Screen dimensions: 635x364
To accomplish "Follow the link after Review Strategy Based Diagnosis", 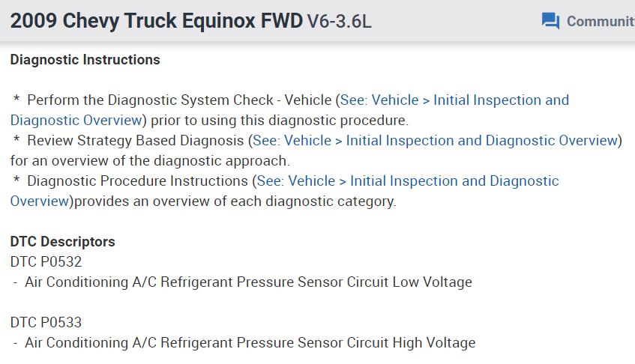I will [x=435, y=141].
